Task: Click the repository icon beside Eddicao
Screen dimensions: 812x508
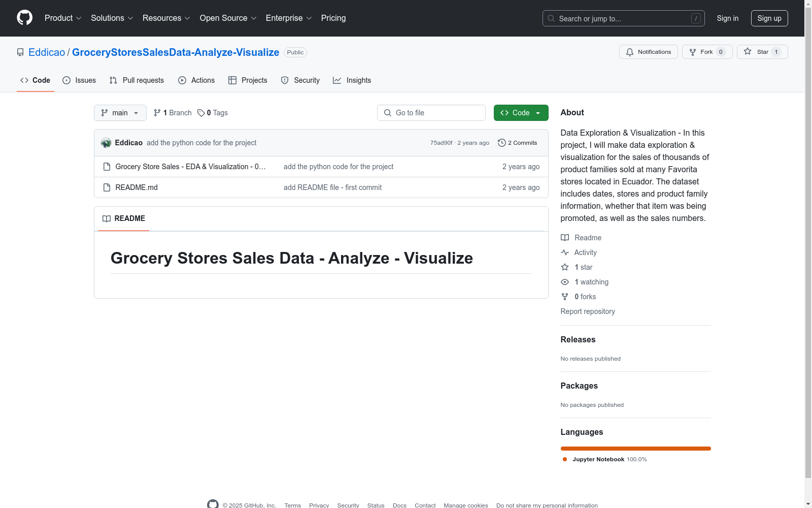Action: click(20, 52)
